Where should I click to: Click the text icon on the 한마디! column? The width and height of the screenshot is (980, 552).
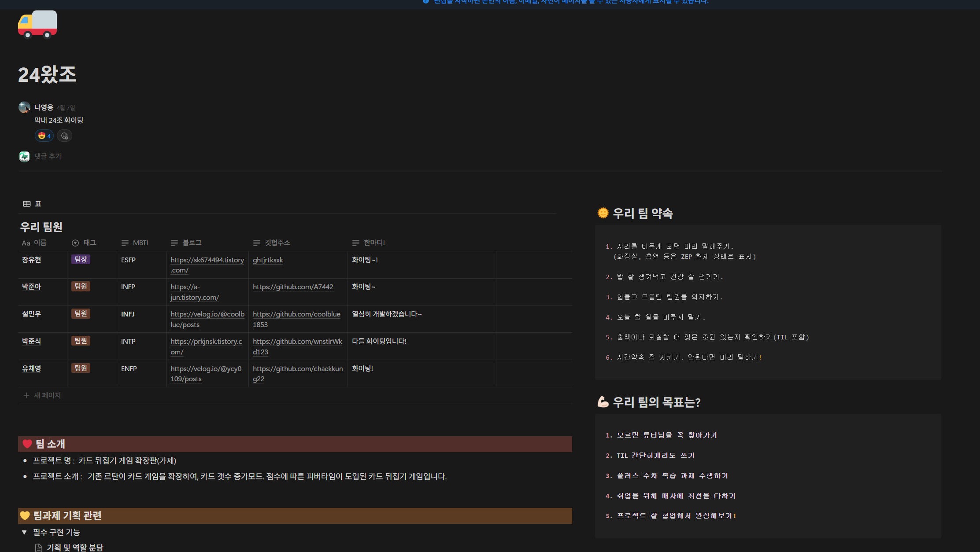(355, 243)
